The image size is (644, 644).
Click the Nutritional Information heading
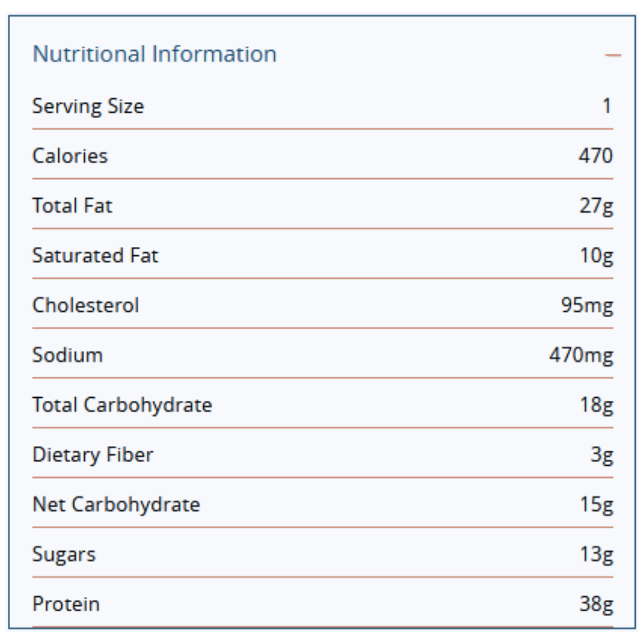pos(154,54)
